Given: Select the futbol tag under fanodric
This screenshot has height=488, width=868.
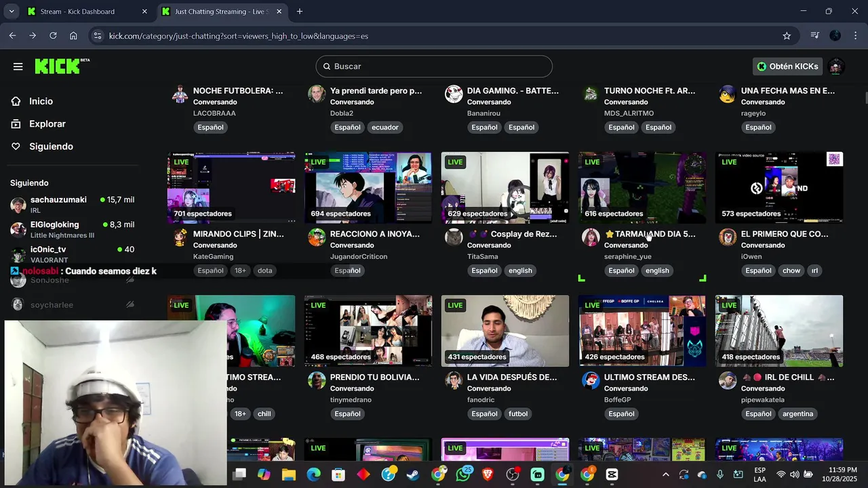Looking at the screenshot, I should pos(518,414).
